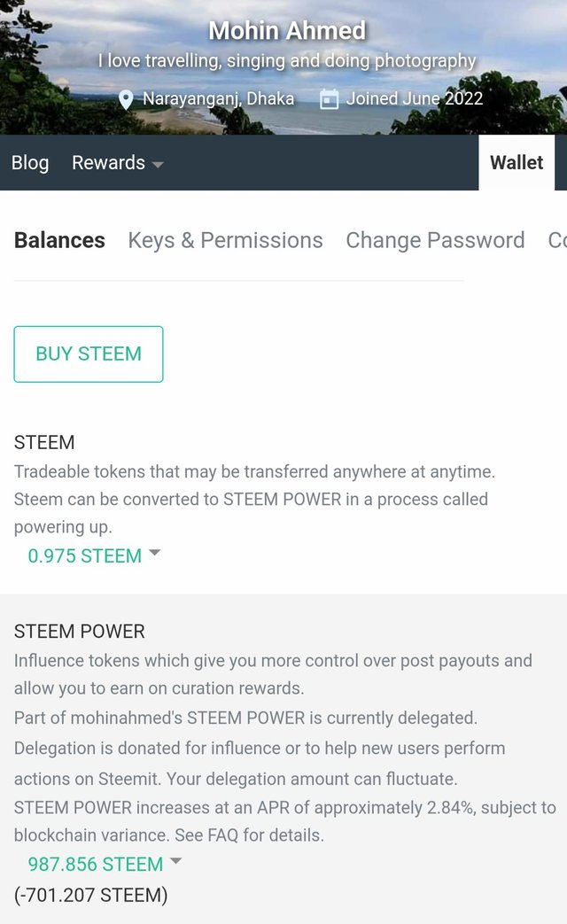Click the arrow icon beside 0.975 STEEM
Viewport: 567px width, 924px height.
[155, 553]
